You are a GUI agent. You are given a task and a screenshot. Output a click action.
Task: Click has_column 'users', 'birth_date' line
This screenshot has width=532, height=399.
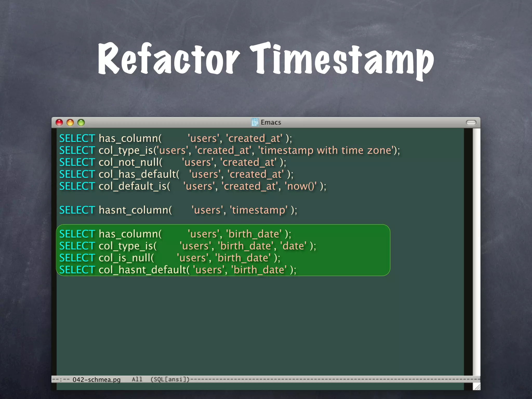pyautogui.click(x=175, y=234)
